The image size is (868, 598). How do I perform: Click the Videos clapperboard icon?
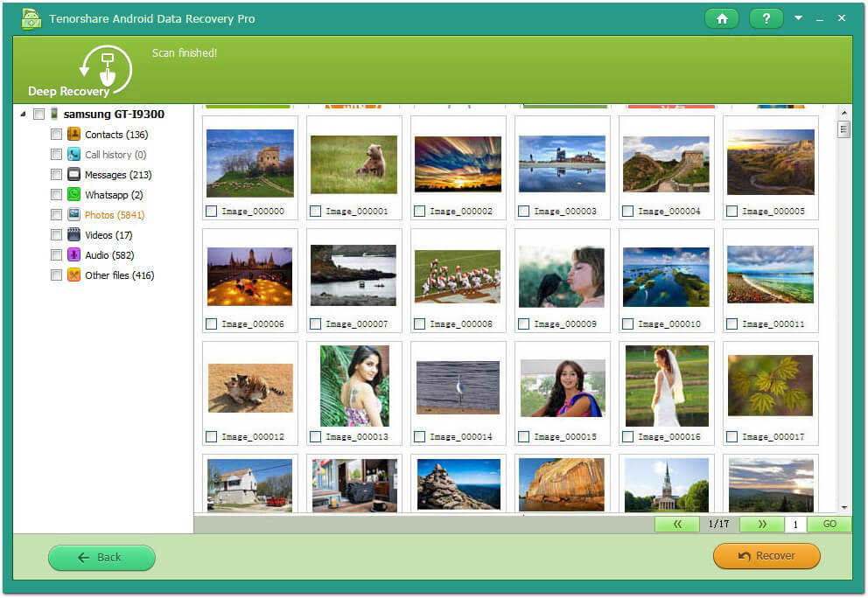point(73,234)
